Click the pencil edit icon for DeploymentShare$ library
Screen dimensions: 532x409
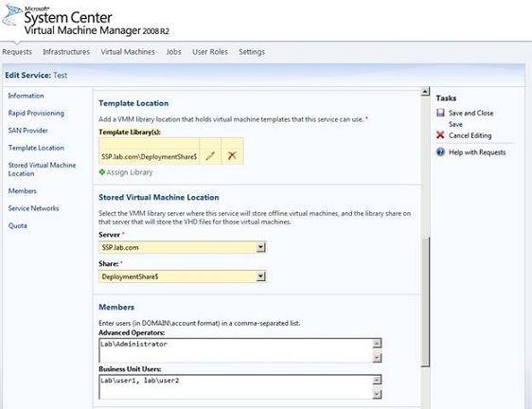210,156
